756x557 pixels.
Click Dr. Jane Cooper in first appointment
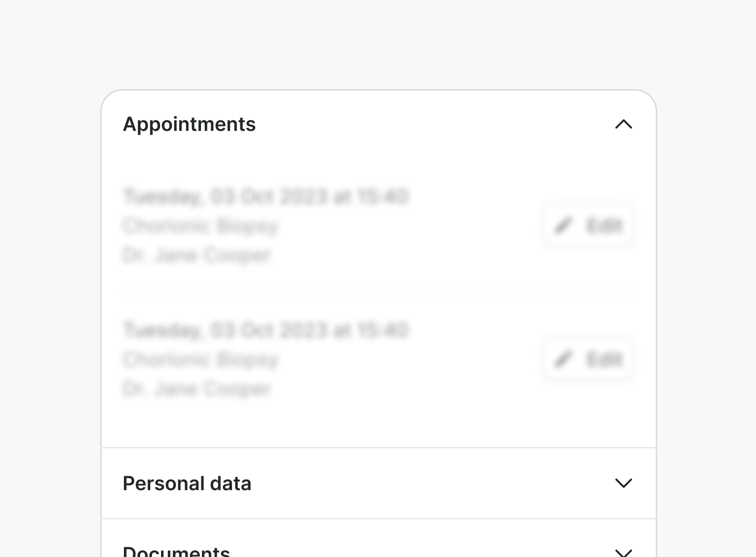point(197,255)
